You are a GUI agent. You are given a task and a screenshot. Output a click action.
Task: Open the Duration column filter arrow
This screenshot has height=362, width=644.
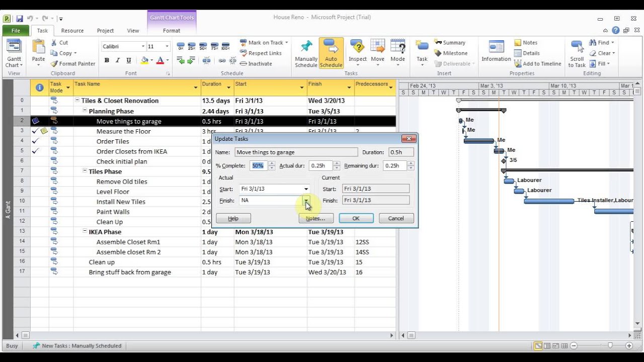tap(229, 87)
